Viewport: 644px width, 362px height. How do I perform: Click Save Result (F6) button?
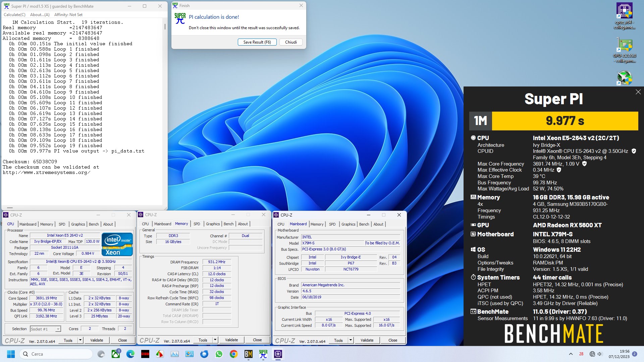(x=257, y=42)
